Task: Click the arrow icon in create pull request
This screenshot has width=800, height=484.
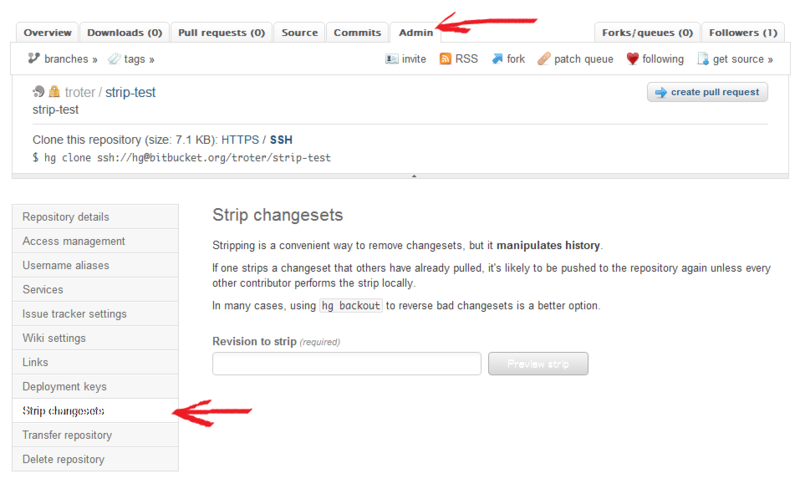Action: (661, 92)
